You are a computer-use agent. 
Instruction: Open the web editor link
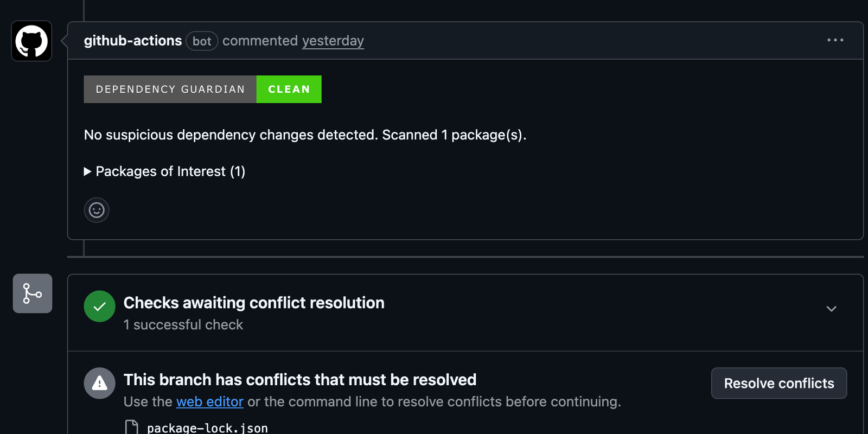click(x=210, y=401)
